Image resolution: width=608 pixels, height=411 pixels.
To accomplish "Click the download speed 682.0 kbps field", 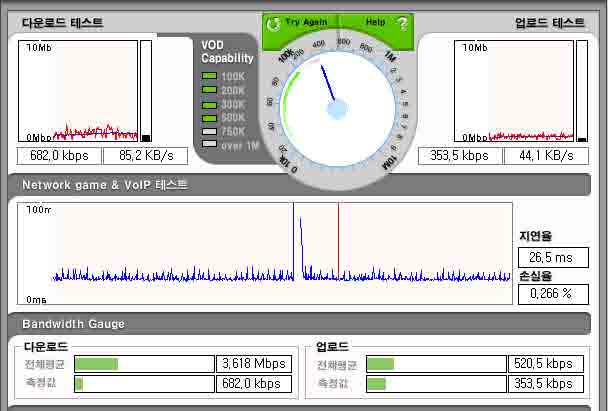I will (59, 156).
